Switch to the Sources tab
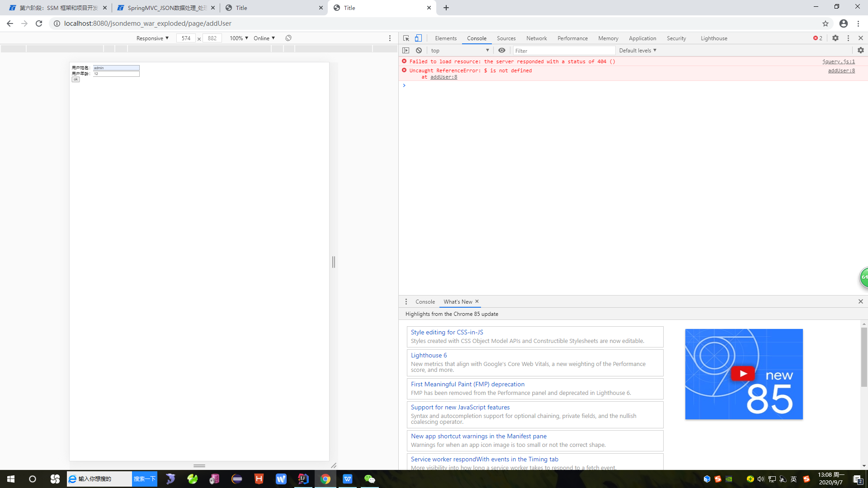Screen dimensions: 868x488 tap(506, 38)
